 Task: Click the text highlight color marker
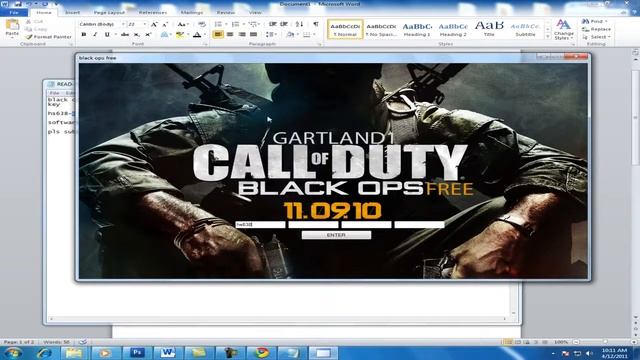click(179, 35)
